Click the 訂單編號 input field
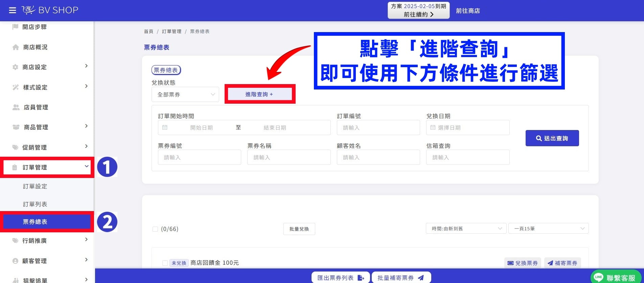The height and width of the screenshot is (283, 644). coord(378,128)
